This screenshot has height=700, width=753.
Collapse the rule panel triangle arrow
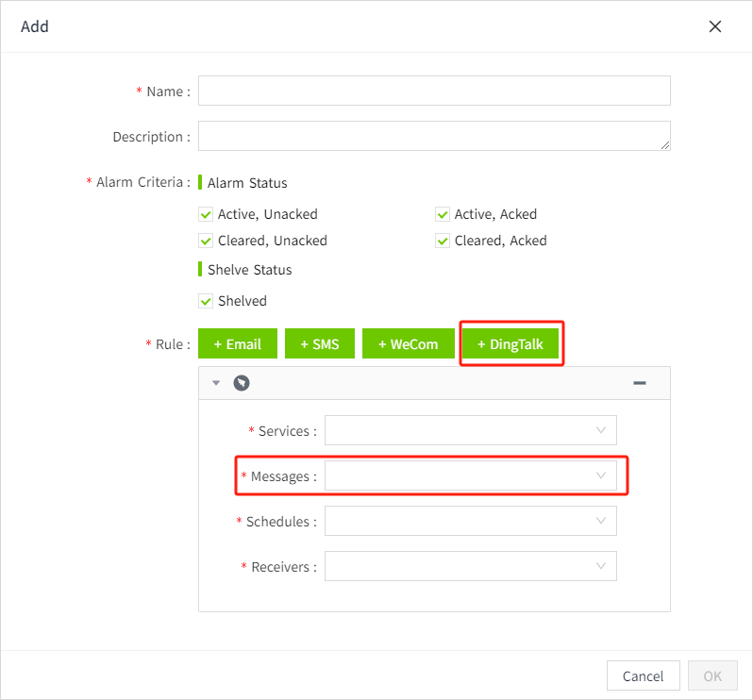(x=216, y=383)
